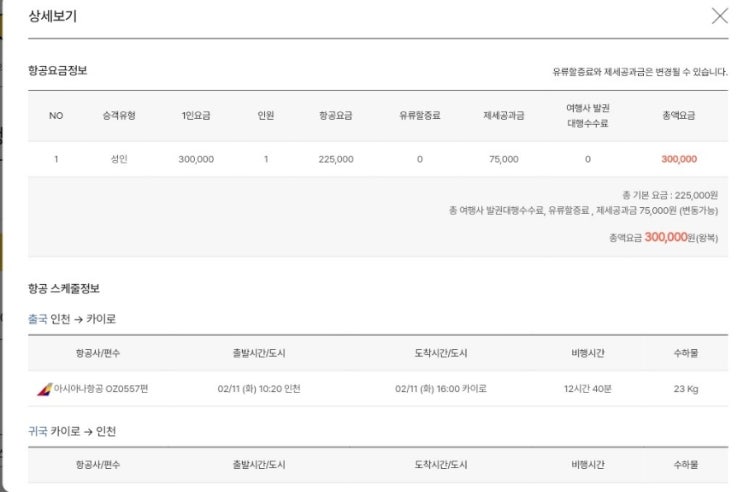Click the Asiana Airlines logo icon
Viewport: 743px width, 492px height.
coord(44,388)
